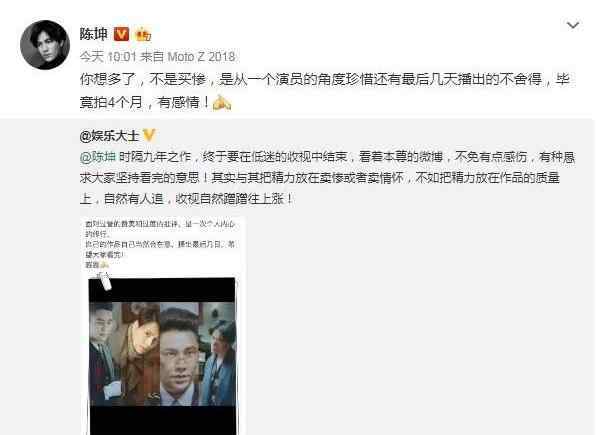
Task: Click the quoted post text body
Action: [327, 178]
